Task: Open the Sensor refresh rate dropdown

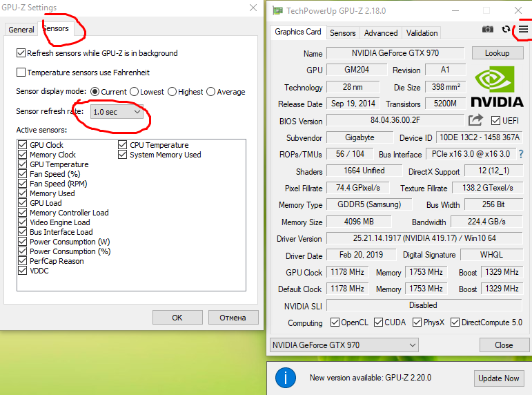Action: (x=117, y=112)
